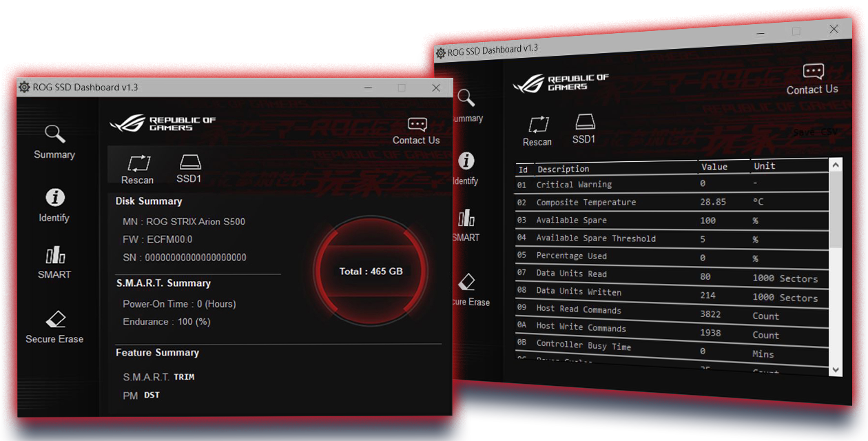Click gear icon in front window title bar
Image resolution: width=868 pixels, height=441 pixels.
(x=24, y=88)
